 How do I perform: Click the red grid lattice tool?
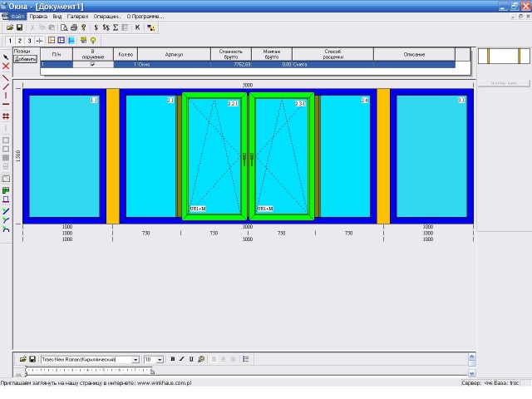(x=6, y=116)
